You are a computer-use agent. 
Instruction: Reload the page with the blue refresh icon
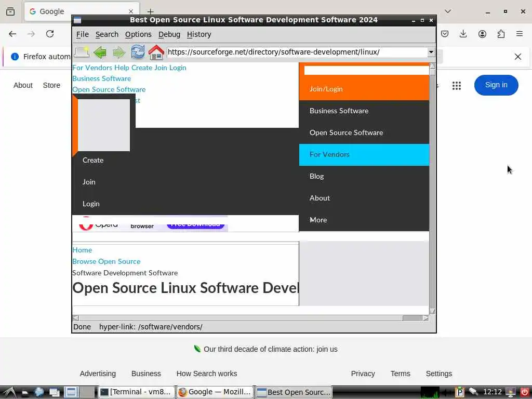tap(138, 52)
